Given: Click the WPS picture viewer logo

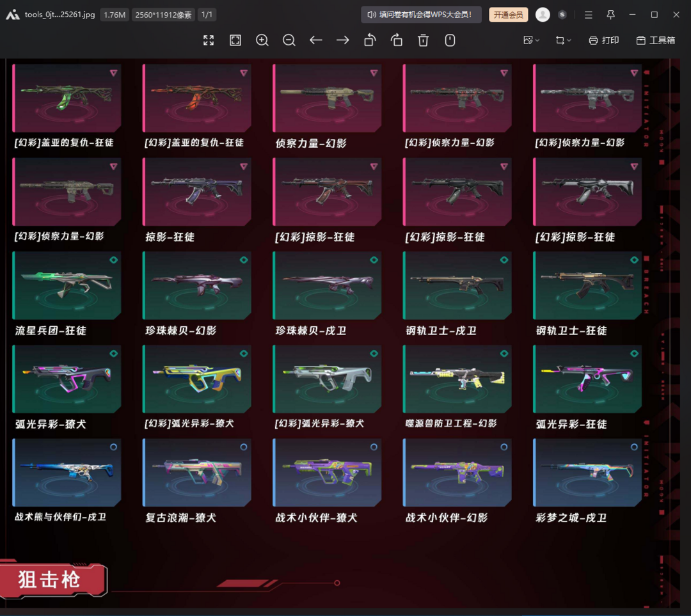Looking at the screenshot, I should [12, 15].
